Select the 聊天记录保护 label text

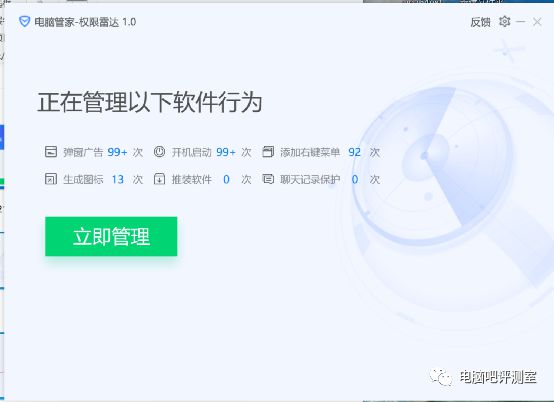tap(310, 179)
